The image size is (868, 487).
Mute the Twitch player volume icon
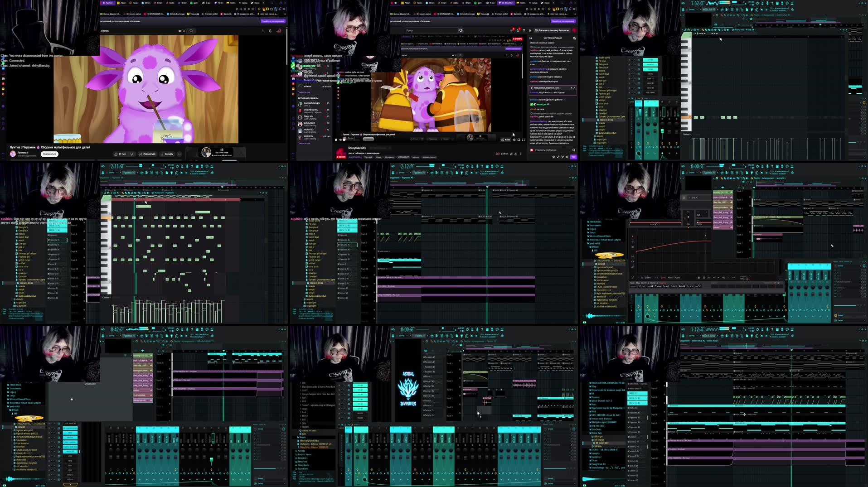340,140
